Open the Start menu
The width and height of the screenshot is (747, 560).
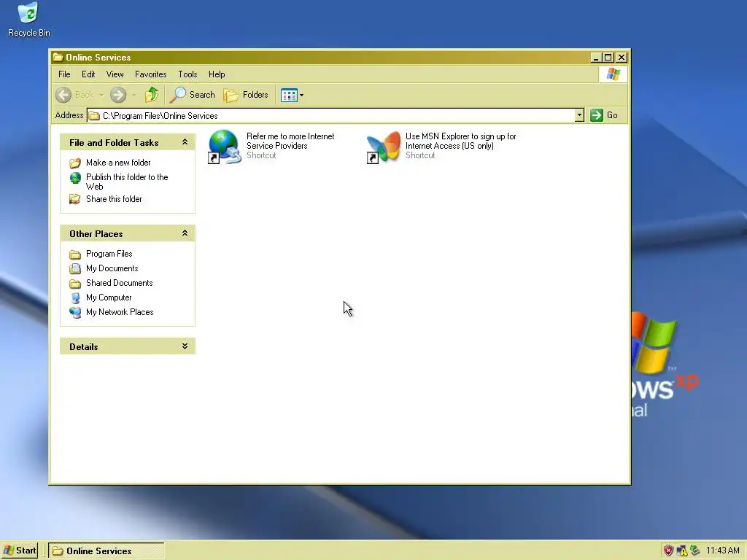[x=20, y=551]
